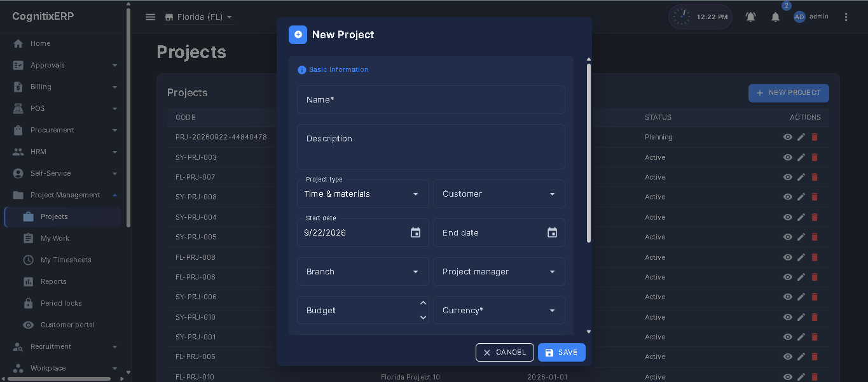
Task: Click the clock widget showing 12:22 PM
Action: point(700,17)
